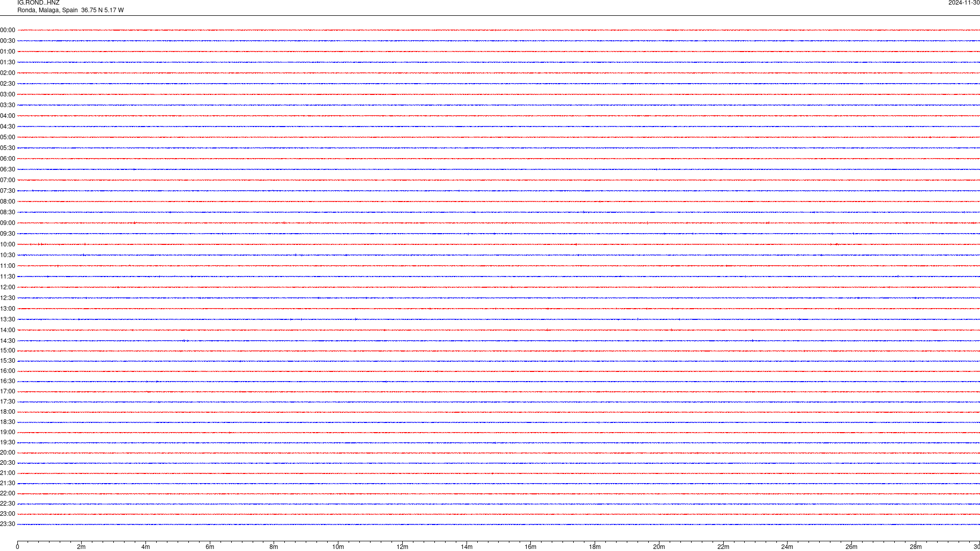Select the 18:30 time row label

(8, 422)
